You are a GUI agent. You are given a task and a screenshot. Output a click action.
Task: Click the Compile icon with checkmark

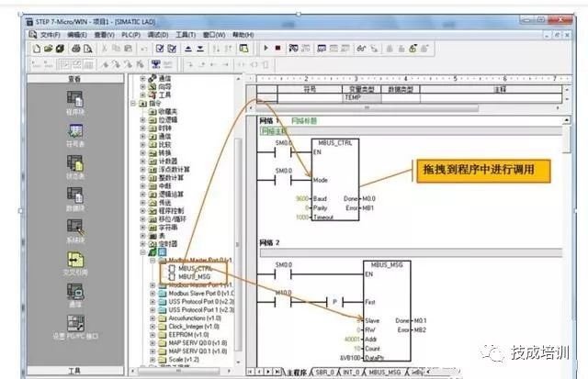pos(160,49)
